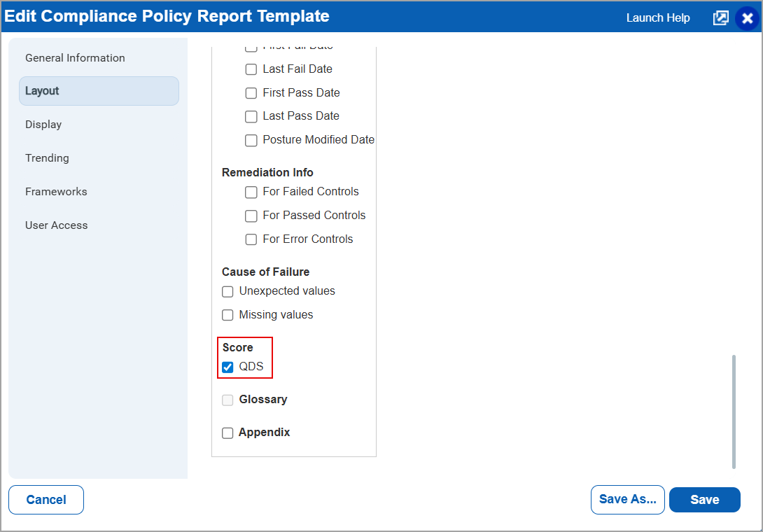
Task: Switch to the Display section
Action: click(43, 124)
